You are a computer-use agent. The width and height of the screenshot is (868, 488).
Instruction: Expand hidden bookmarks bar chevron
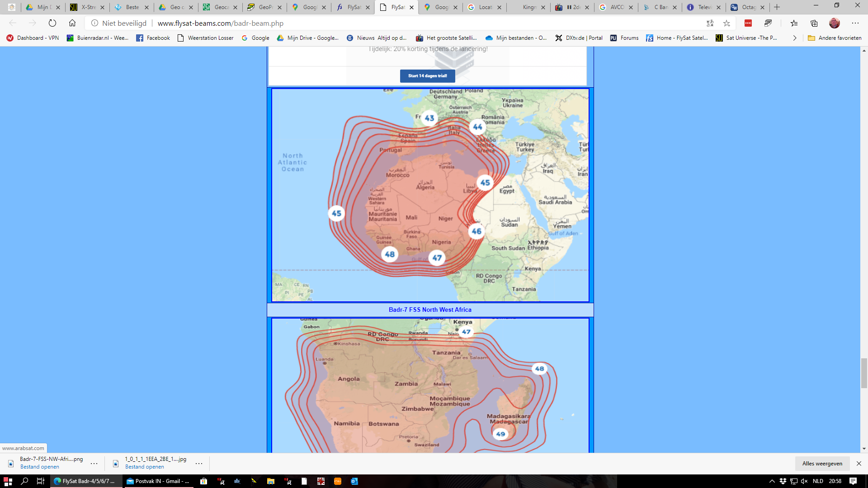pos(794,38)
